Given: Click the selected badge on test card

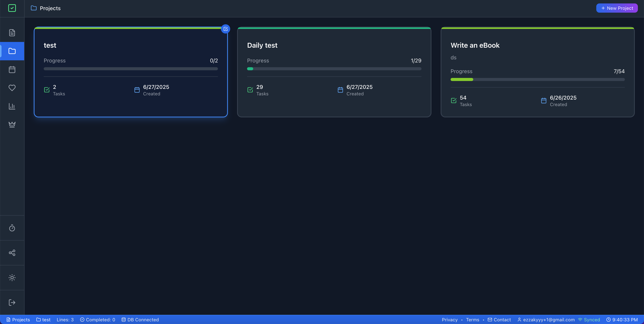Looking at the screenshot, I should coord(226,29).
